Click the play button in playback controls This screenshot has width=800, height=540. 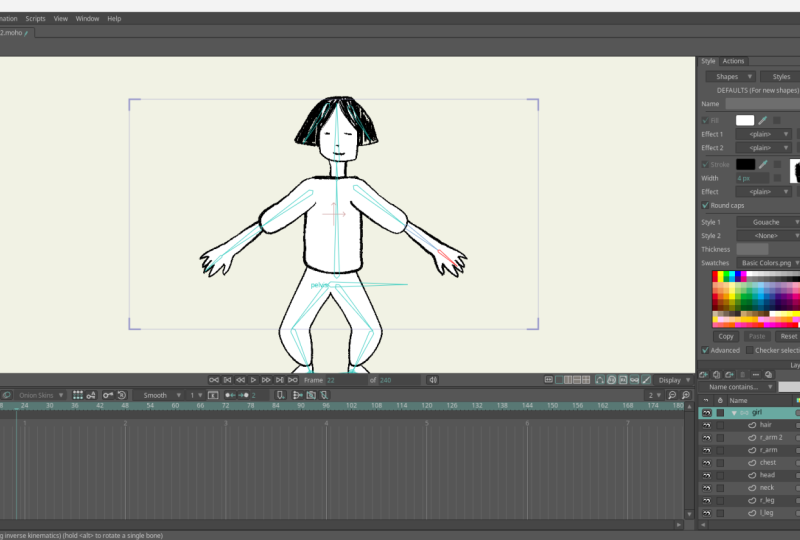253,380
